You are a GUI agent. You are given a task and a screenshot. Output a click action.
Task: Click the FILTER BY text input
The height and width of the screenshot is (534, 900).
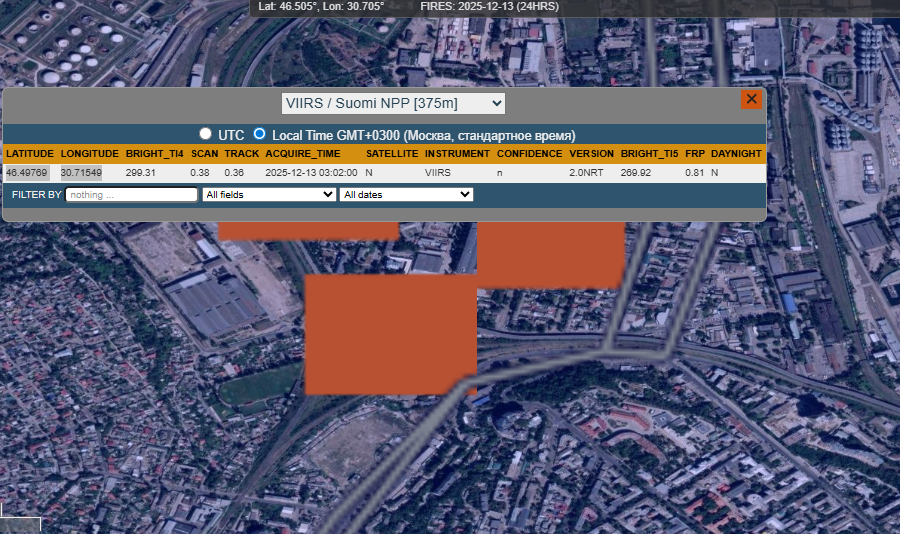131,195
